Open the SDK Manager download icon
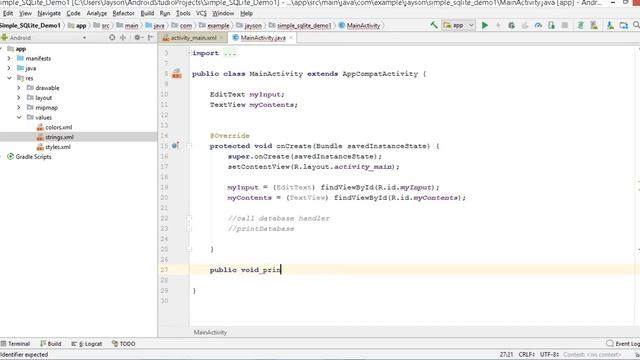Viewport: 640px width, 360px height. (610, 25)
